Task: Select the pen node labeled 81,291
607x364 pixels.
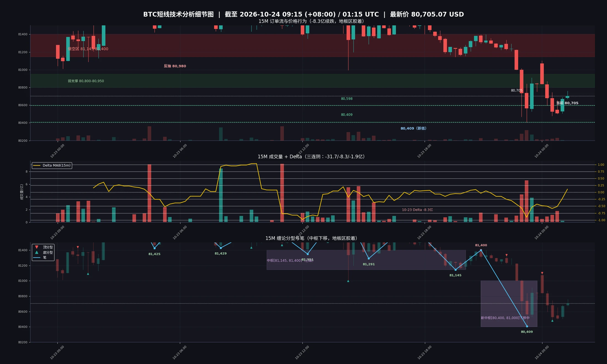Action: pyautogui.click(x=369, y=258)
